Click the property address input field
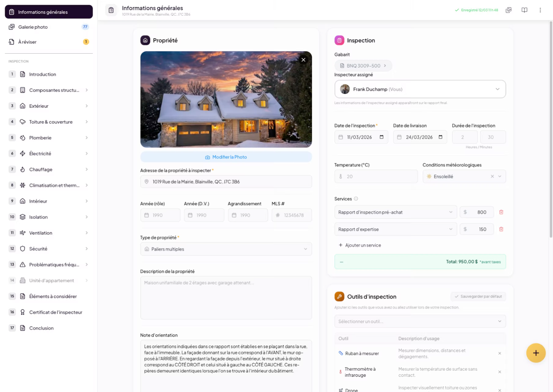 coord(226,181)
